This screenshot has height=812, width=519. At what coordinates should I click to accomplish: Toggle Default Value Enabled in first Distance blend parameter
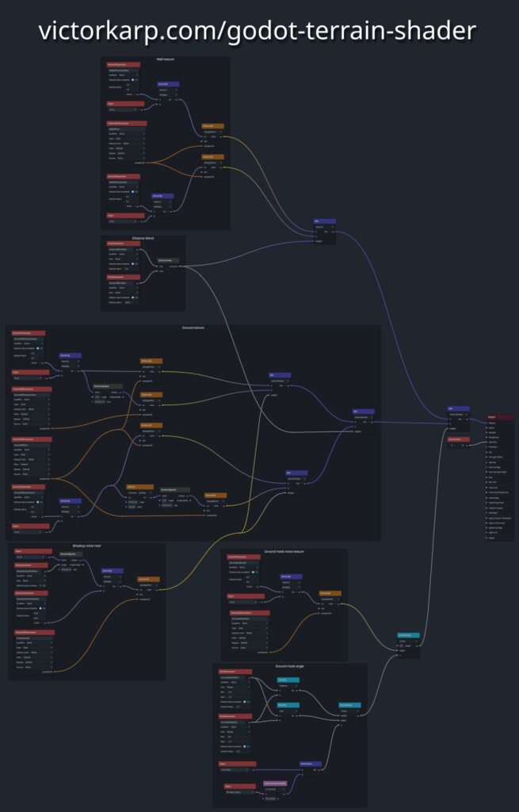133,263
